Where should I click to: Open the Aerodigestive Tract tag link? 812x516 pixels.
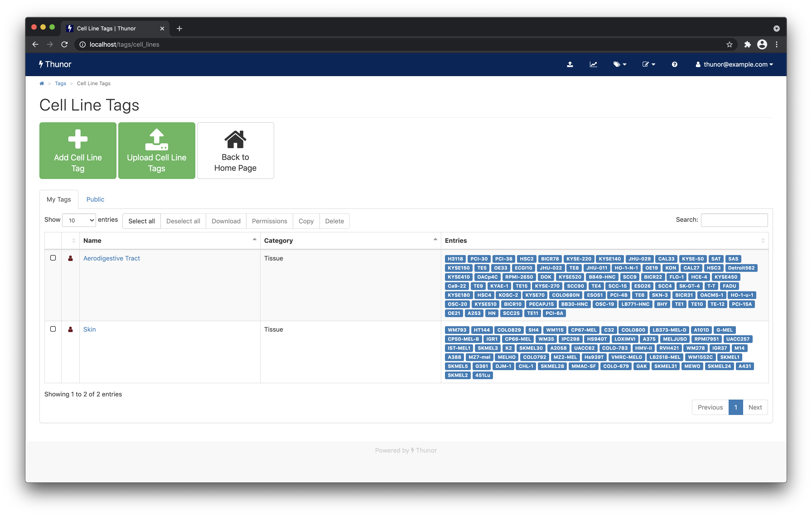pos(111,258)
